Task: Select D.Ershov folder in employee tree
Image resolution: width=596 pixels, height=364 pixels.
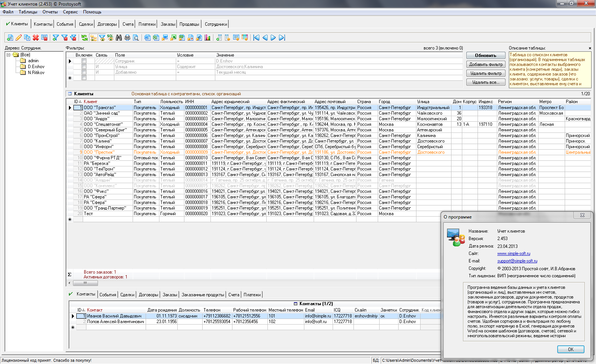Action: (36, 67)
